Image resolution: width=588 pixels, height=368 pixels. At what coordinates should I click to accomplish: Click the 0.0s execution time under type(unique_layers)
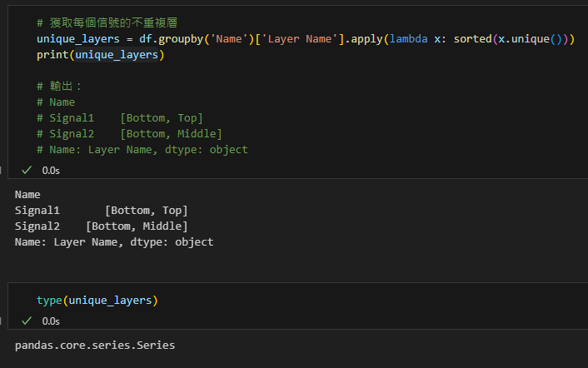coord(51,321)
